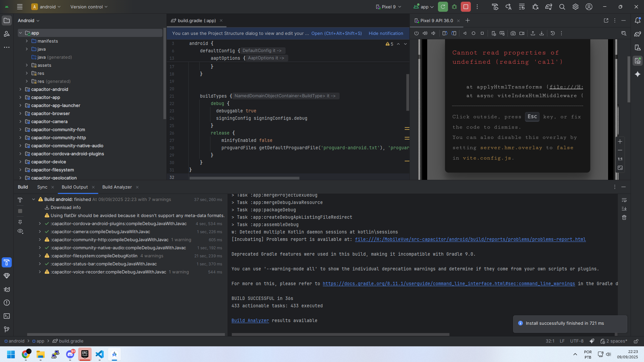Open the Build tool window hammer icon
The image size is (644, 362).
click(x=7, y=262)
